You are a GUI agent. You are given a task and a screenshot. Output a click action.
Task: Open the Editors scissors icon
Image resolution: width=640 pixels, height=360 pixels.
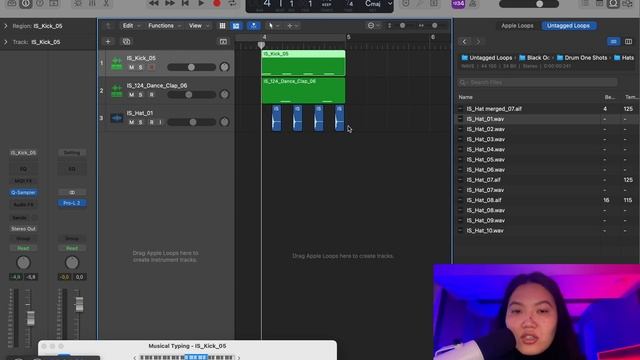[x=106, y=3]
